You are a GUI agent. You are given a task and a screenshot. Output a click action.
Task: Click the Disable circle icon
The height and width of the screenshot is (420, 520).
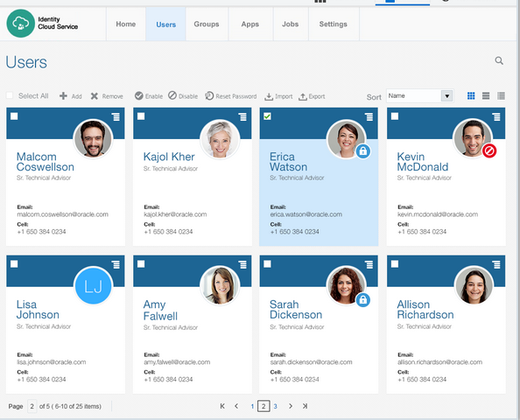[x=172, y=95]
